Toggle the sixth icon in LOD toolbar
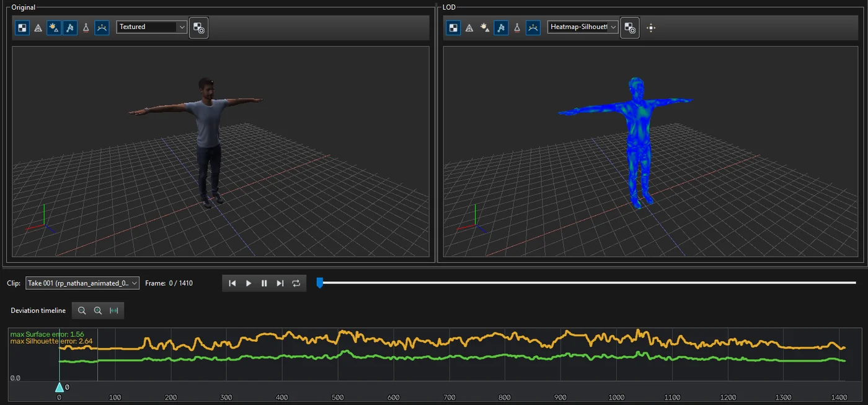 tap(533, 28)
